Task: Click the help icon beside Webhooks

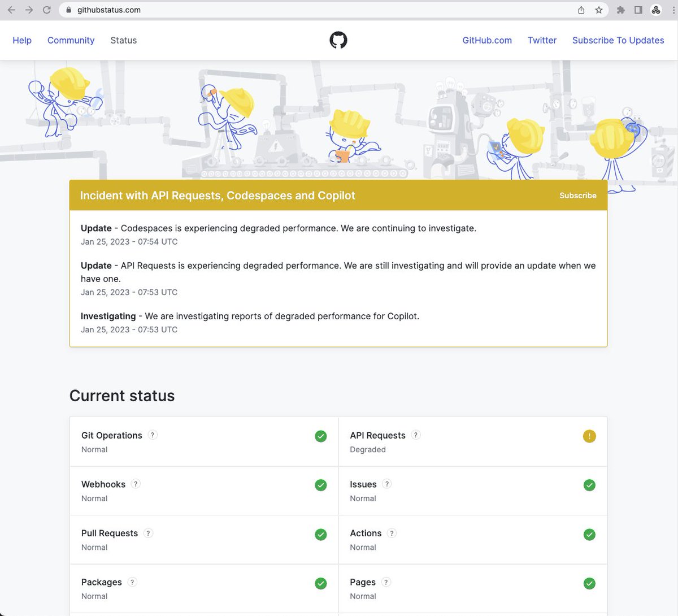Action: (136, 484)
